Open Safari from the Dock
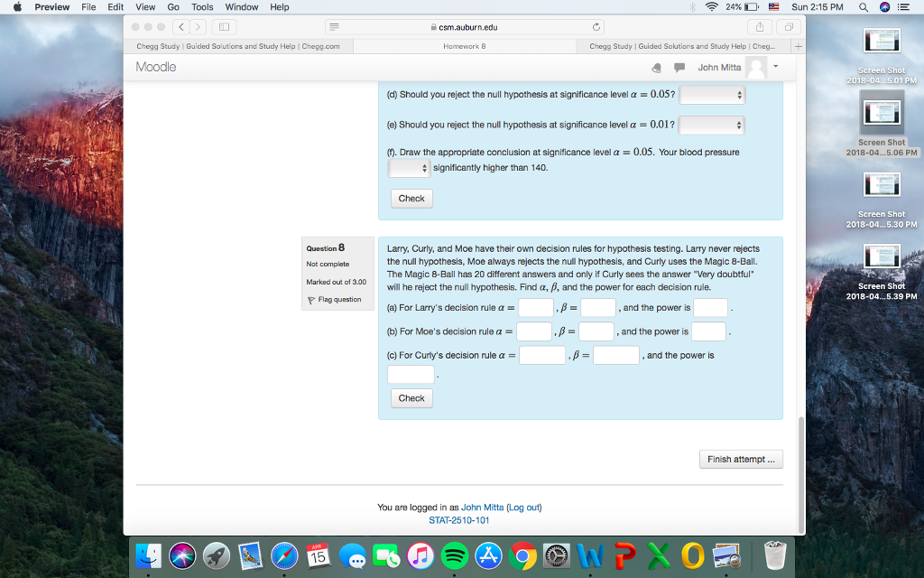The width and height of the screenshot is (924, 578). click(284, 556)
